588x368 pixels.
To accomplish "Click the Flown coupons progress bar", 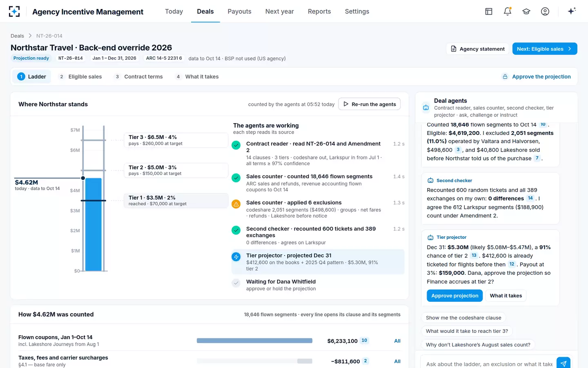I will [x=254, y=341].
